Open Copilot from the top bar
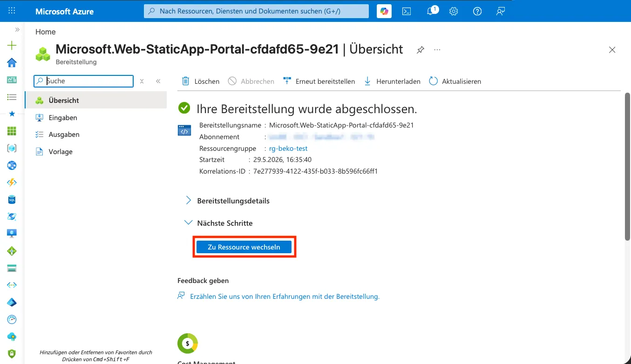Image resolution: width=631 pixels, height=364 pixels. pos(384,11)
